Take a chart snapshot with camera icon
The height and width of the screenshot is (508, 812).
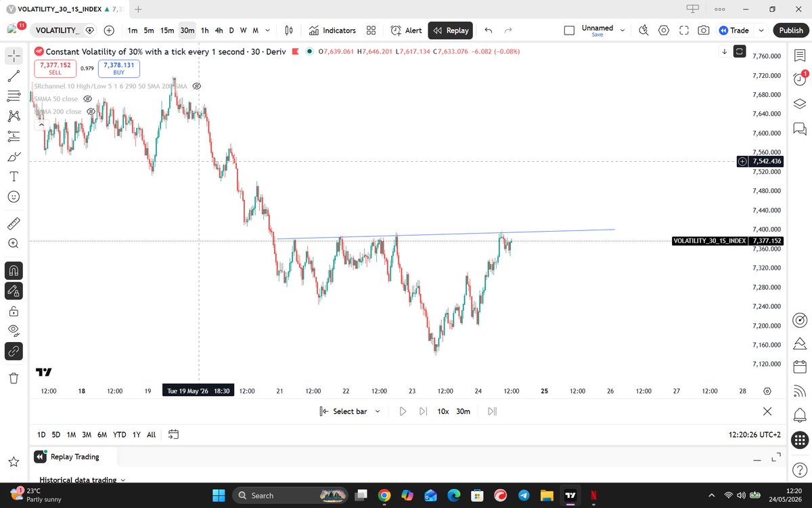pyautogui.click(x=704, y=30)
